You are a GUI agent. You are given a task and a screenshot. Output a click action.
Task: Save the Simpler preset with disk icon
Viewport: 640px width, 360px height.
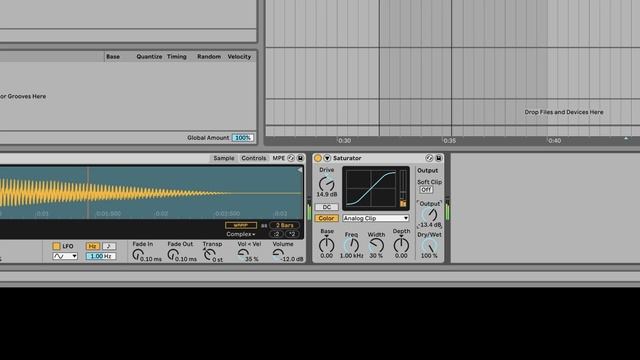[300, 158]
